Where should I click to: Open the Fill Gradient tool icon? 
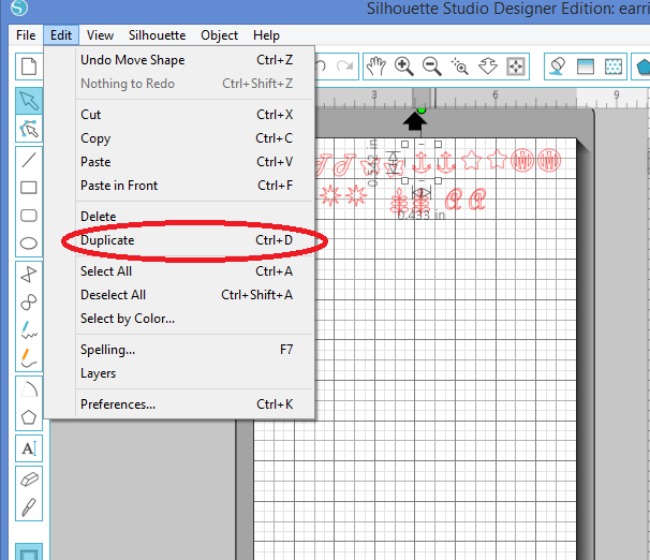[x=585, y=66]
